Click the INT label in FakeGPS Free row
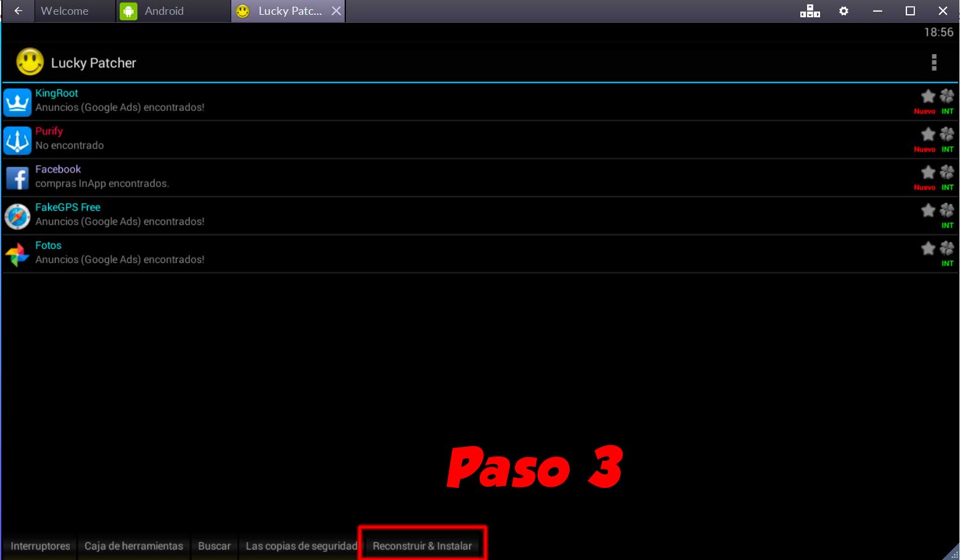This screenshot has height=560, width=960. (948, 225)
